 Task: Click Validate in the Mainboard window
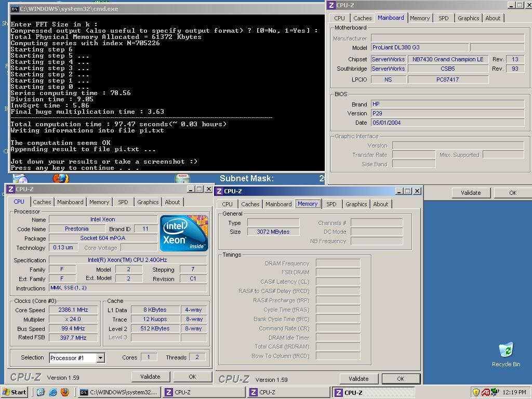[x=471, y=193]
